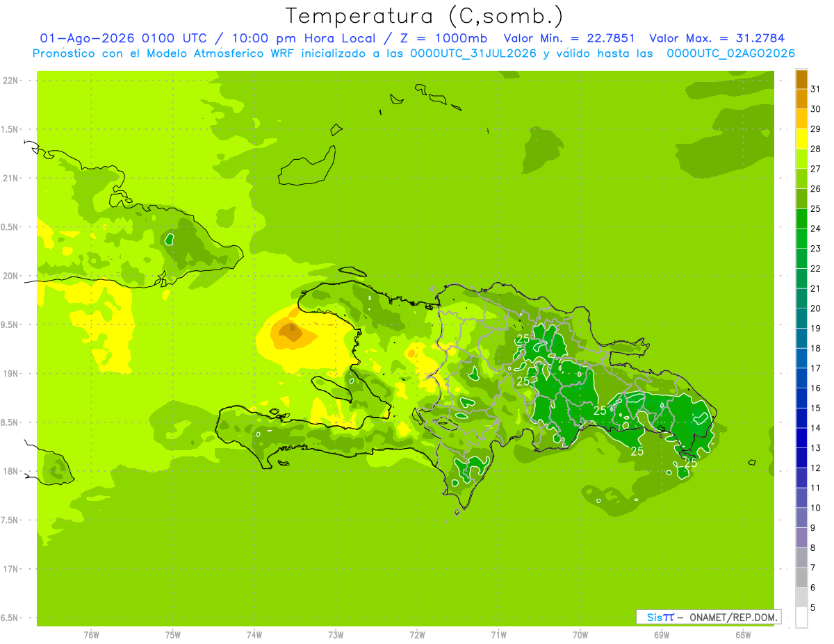The height and width of the screenshot is (644, 834).
Task: Click the latitude label '17N'
Action: (x=10, y=569)
